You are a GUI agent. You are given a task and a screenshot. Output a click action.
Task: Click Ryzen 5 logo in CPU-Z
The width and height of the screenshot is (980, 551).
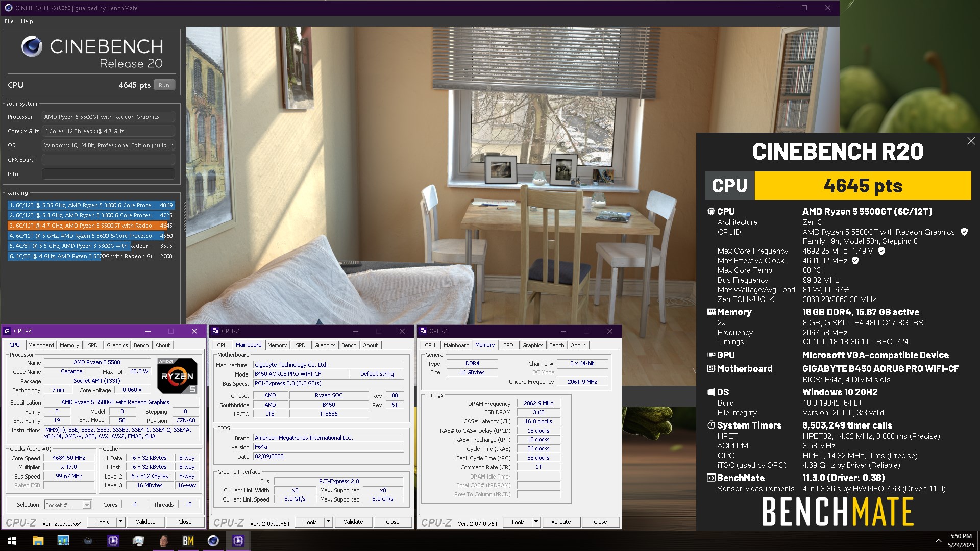click(x=177, y=376)
